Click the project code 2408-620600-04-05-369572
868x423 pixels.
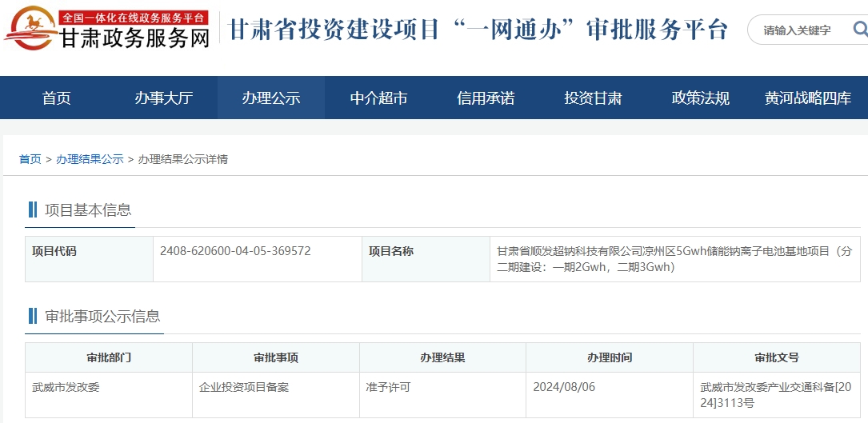click(x=235, y=251)
